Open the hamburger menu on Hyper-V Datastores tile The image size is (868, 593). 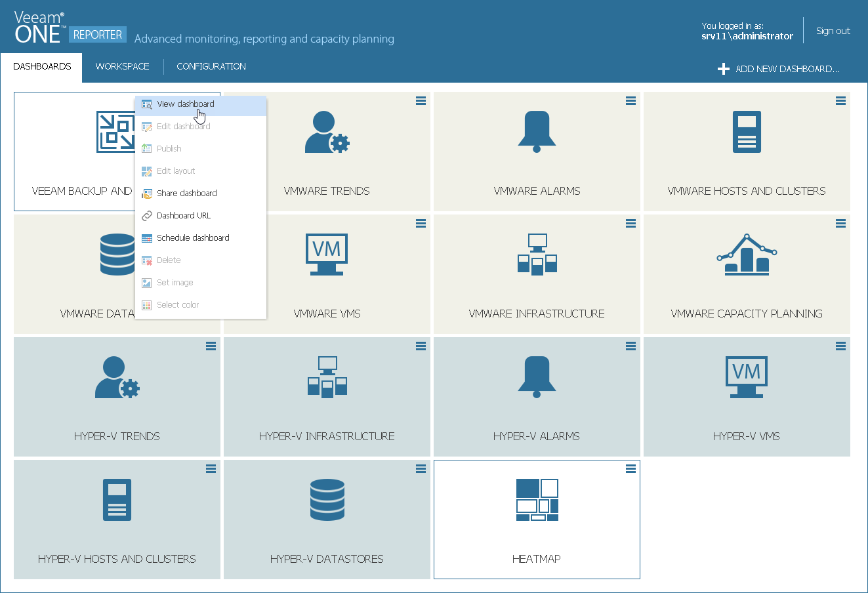(421, 469)
